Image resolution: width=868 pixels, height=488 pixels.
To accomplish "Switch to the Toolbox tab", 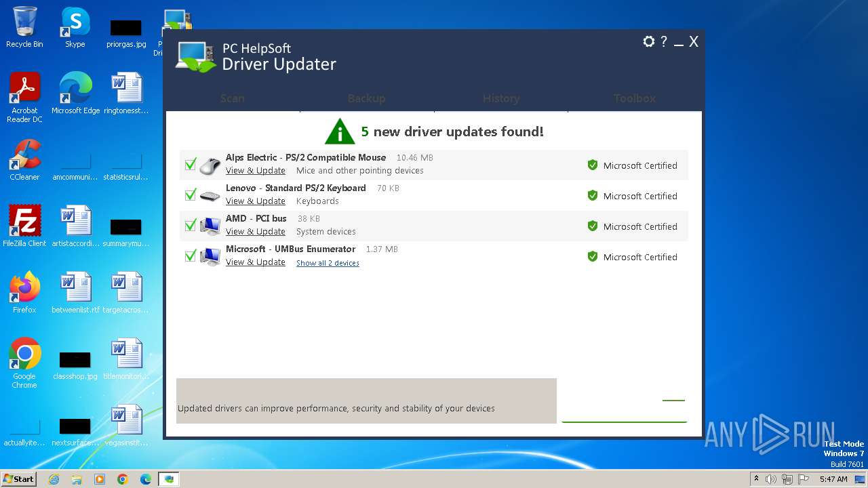I will [634, 98].
